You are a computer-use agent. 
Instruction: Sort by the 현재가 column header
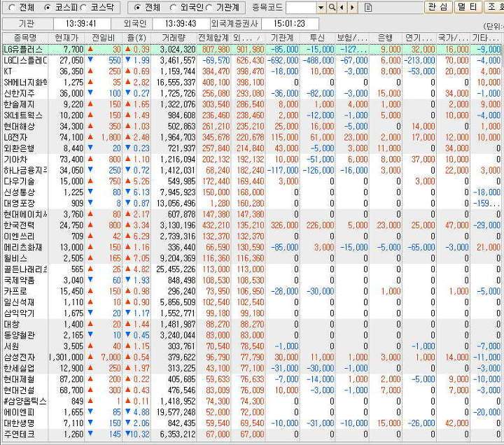pyautogui.click(x=66, y=38)
